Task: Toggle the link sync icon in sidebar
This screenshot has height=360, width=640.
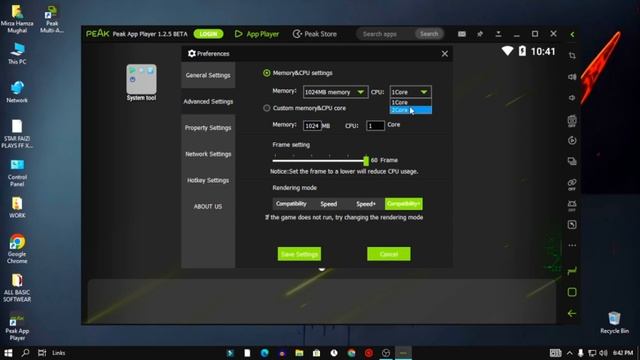Action: [x=572, y=184]
